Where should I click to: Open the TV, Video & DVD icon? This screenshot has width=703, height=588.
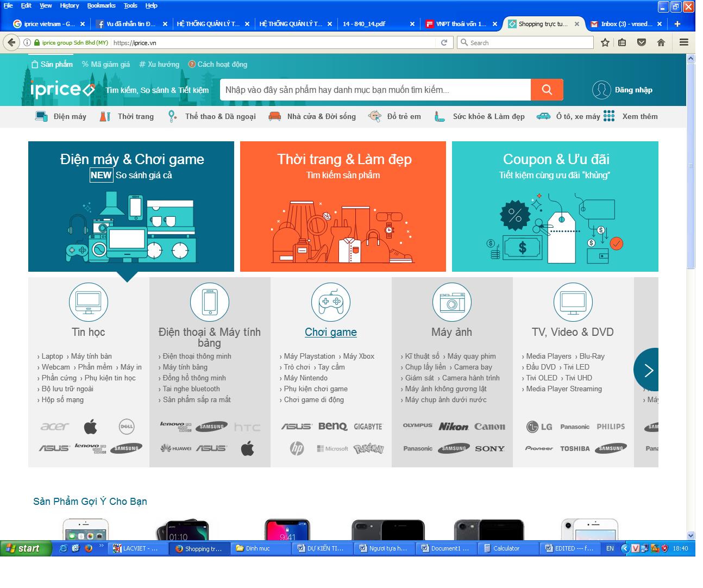(573, 302)
